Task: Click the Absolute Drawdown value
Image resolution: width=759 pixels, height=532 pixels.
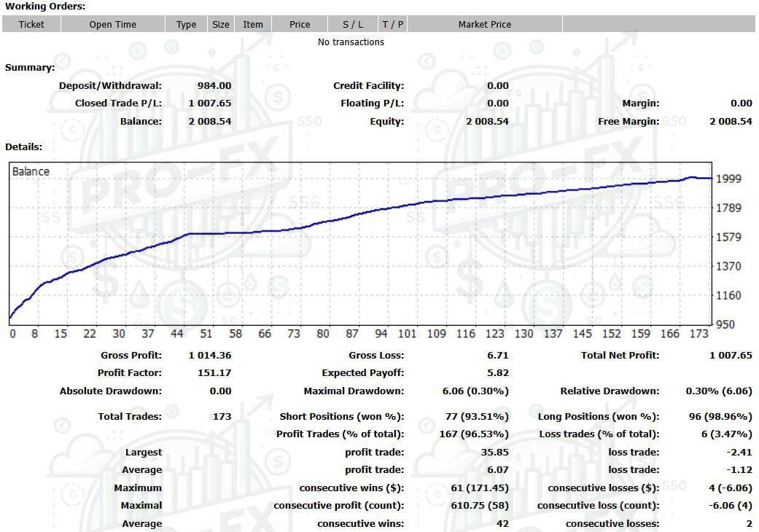Action: point(220,391)
